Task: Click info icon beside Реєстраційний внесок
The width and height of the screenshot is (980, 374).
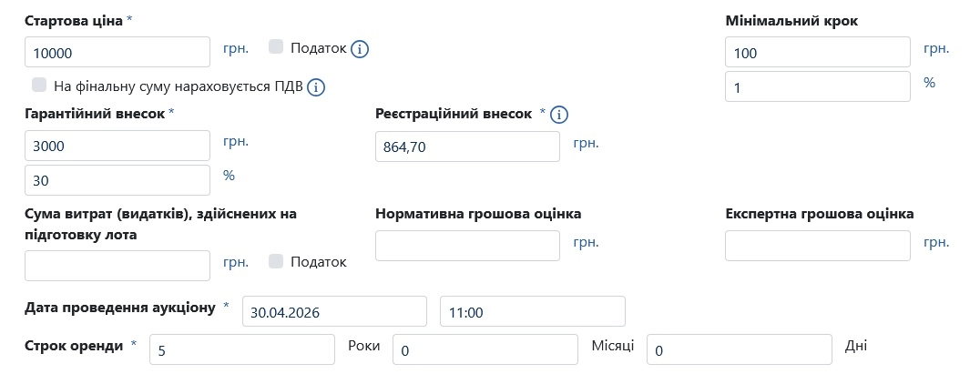Action: [x=559, y=115]
